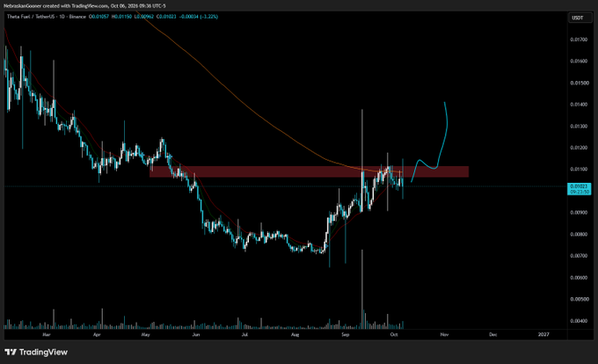Image resolution: width=598 pixels, height=364 pixels.
Task: Click the Aug label on time axis
Action: click(x=295, y=334)
